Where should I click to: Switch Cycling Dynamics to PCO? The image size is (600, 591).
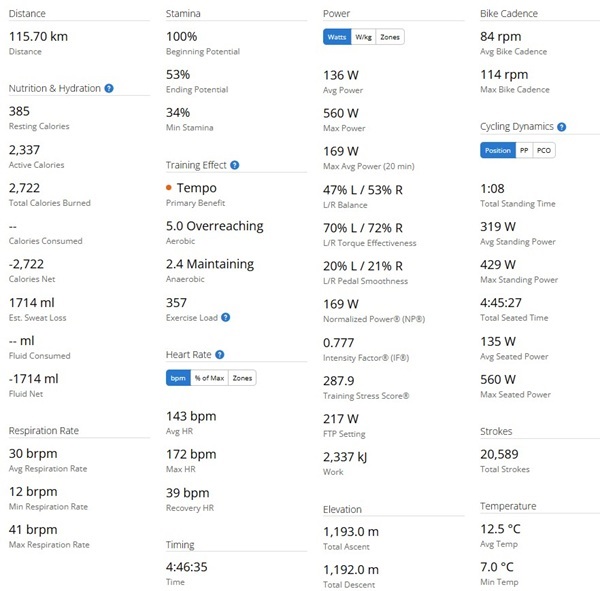543,150
